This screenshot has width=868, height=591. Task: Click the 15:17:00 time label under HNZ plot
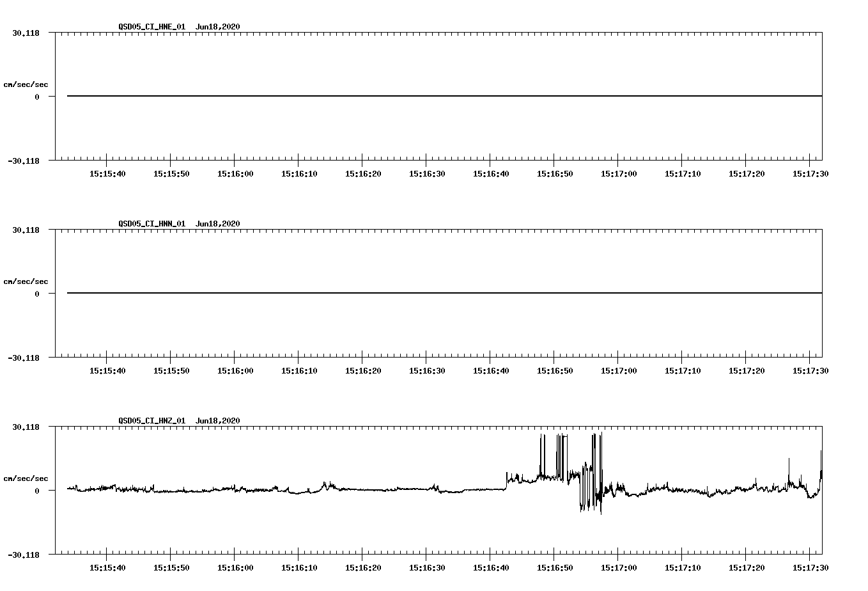click(x=619, y=567)
